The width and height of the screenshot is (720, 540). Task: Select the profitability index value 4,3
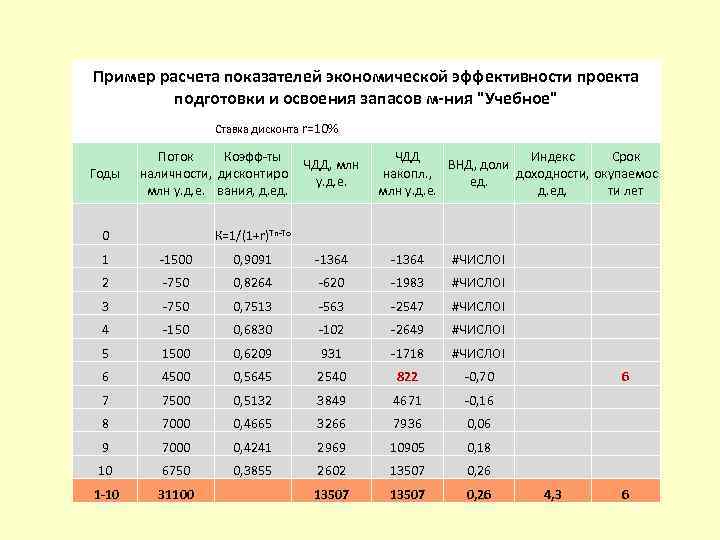[552, 495]
